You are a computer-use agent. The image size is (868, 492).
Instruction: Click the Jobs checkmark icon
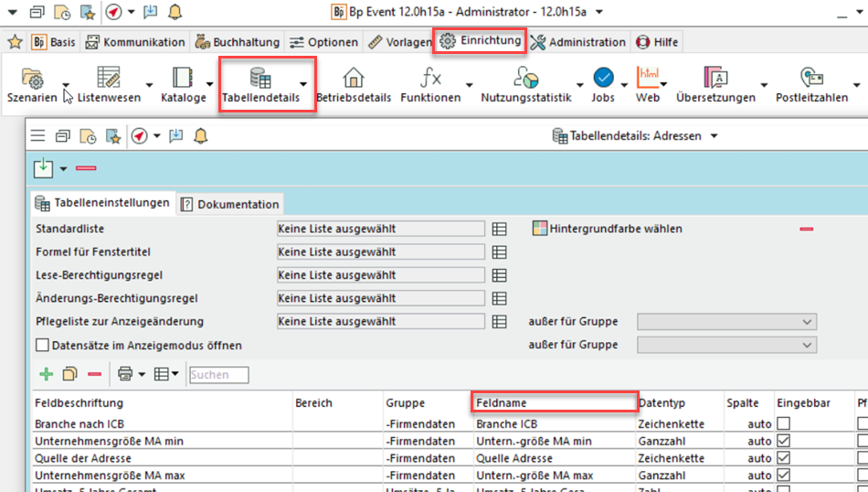tap(603, 78)
